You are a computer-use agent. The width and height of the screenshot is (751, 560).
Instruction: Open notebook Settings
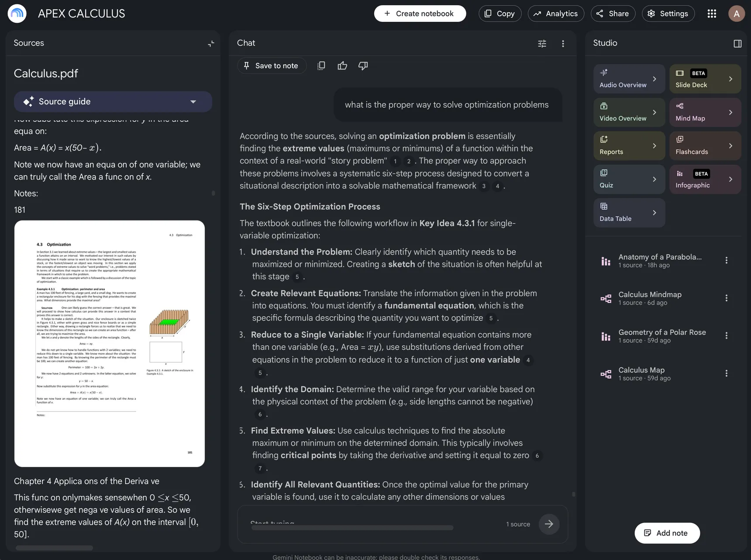(668, 14)
